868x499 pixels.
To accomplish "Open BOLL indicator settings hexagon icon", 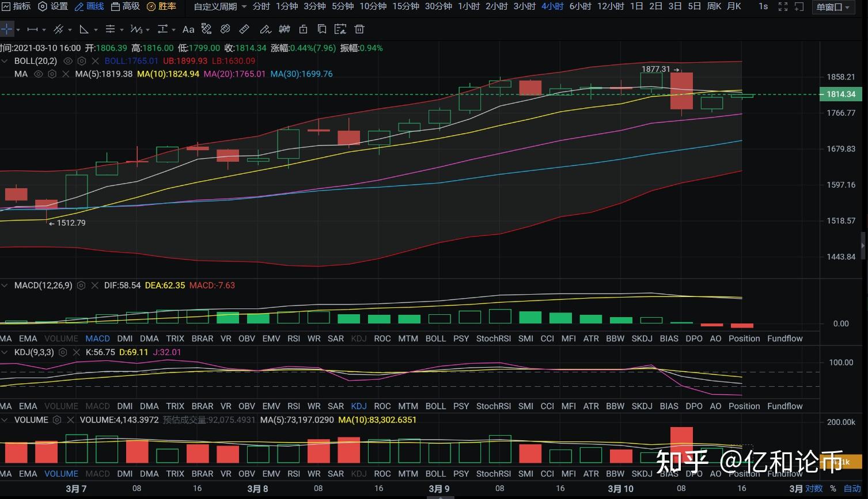I will [x=82, y=61].
